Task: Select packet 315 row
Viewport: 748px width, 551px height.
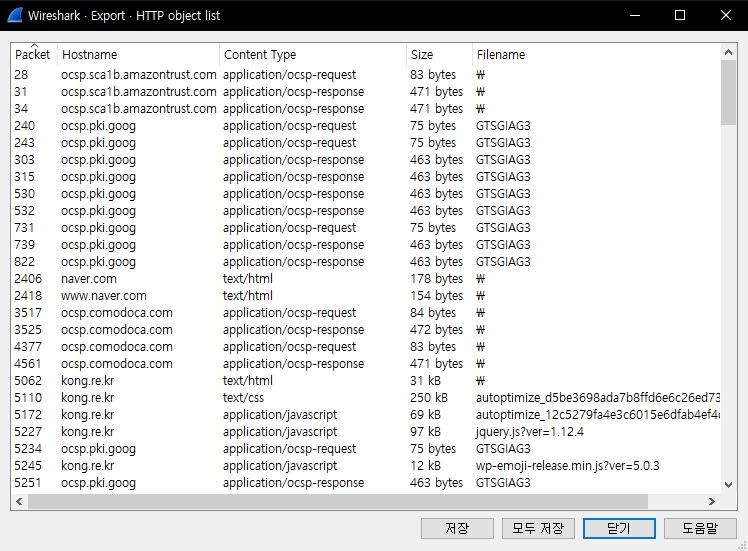Action: pyautogui.click(x=366, y=177)
